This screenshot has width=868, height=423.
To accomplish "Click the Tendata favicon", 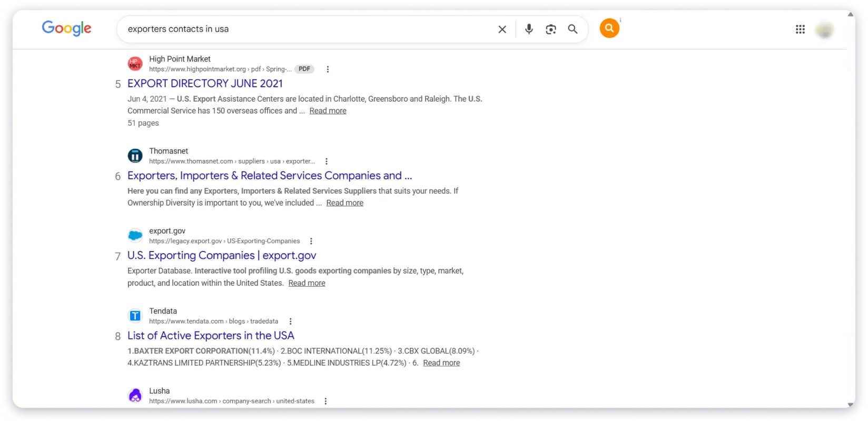I will (135, 316).
